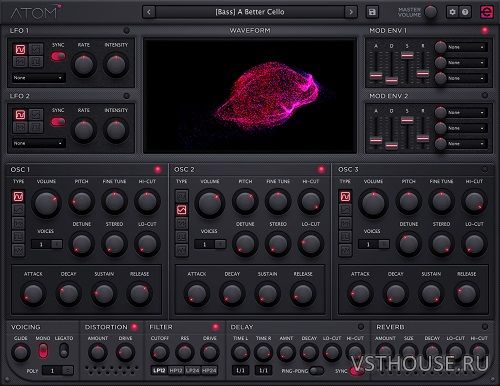The image size is (500, 386).
Task: Click the Mod Env 2 Release slider
Action: pos(423,138)
